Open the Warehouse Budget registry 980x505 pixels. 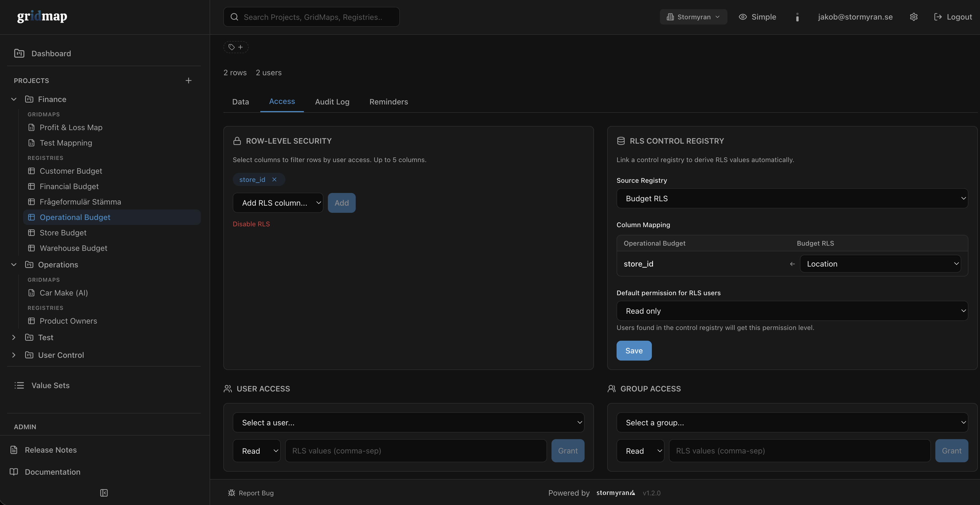(112, 248)
